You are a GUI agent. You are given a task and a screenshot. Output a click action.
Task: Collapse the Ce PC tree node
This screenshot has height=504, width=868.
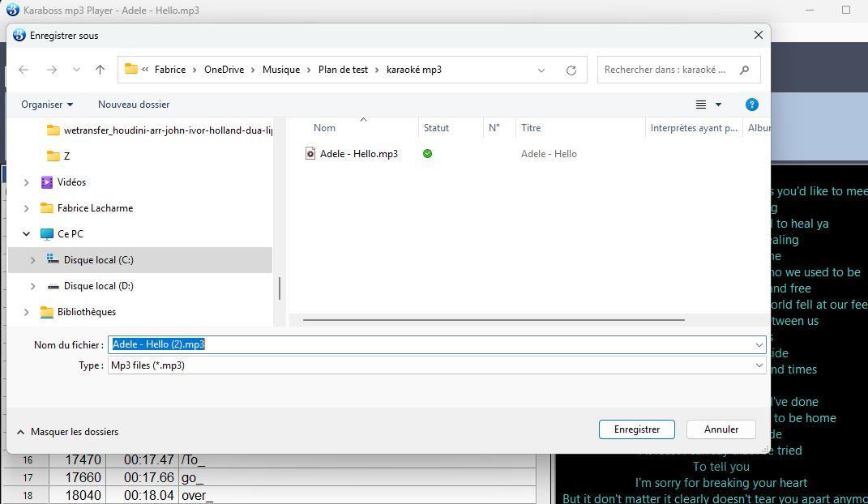click(x=27, y=234)
